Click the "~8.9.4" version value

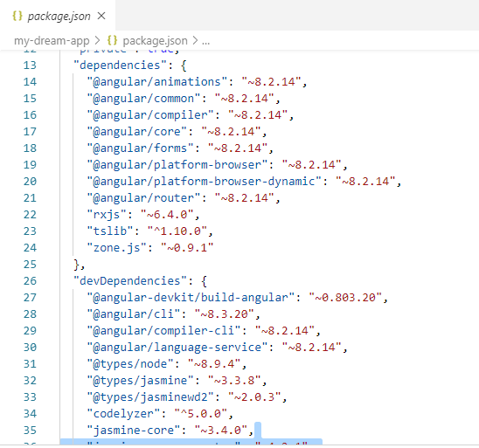coord(214,364)
